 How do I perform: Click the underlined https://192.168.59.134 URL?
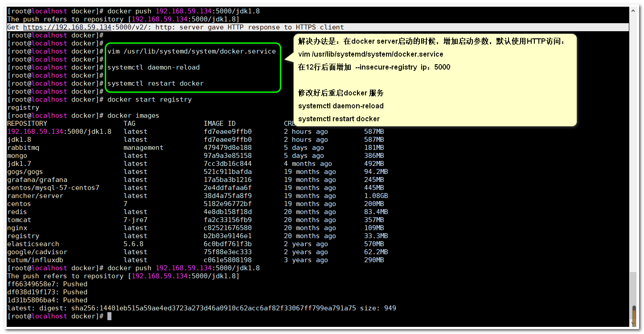67,27
